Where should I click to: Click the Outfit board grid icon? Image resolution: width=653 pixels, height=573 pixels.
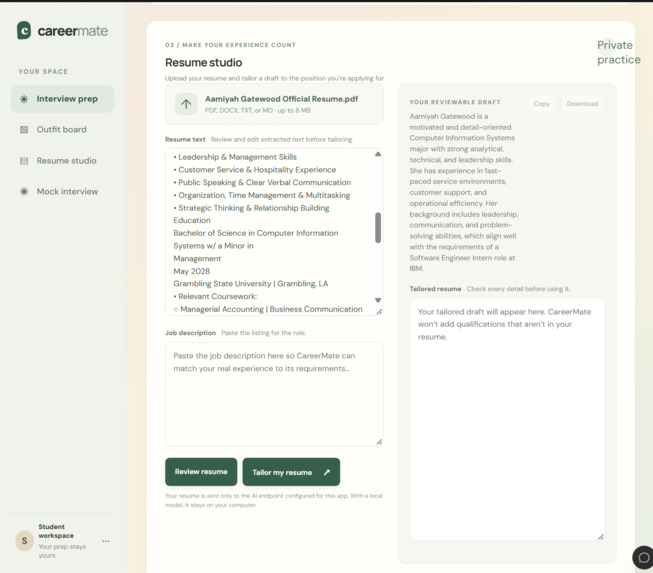click(x=24, y=130)
